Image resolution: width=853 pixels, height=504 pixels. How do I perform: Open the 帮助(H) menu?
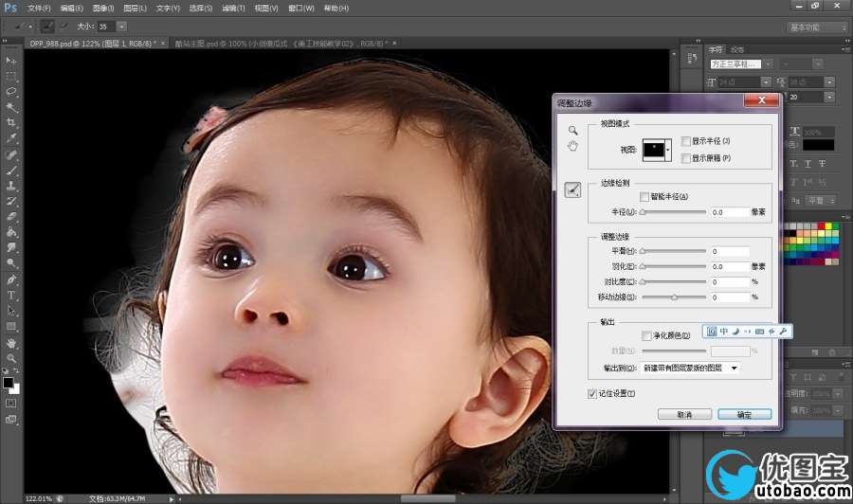click(336, 9)
